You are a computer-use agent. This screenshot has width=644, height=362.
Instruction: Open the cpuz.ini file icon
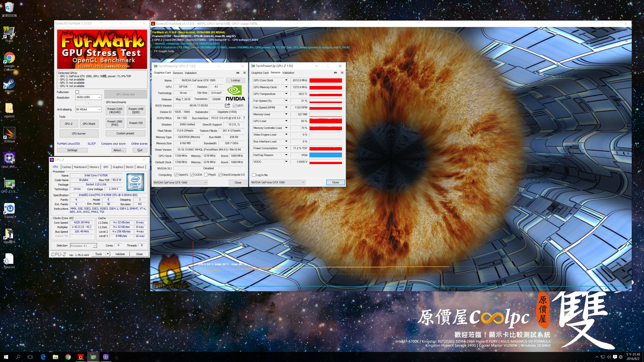tap(9, 261)
